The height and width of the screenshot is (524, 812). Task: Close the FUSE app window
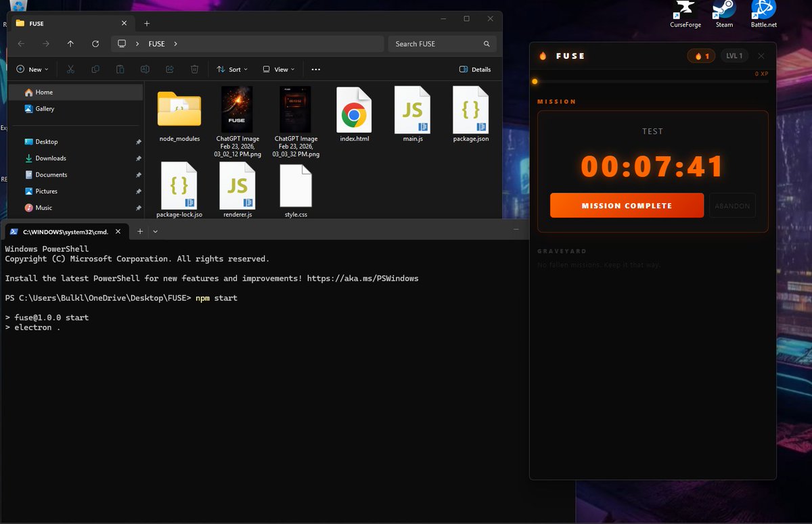[x=761, y=56]
